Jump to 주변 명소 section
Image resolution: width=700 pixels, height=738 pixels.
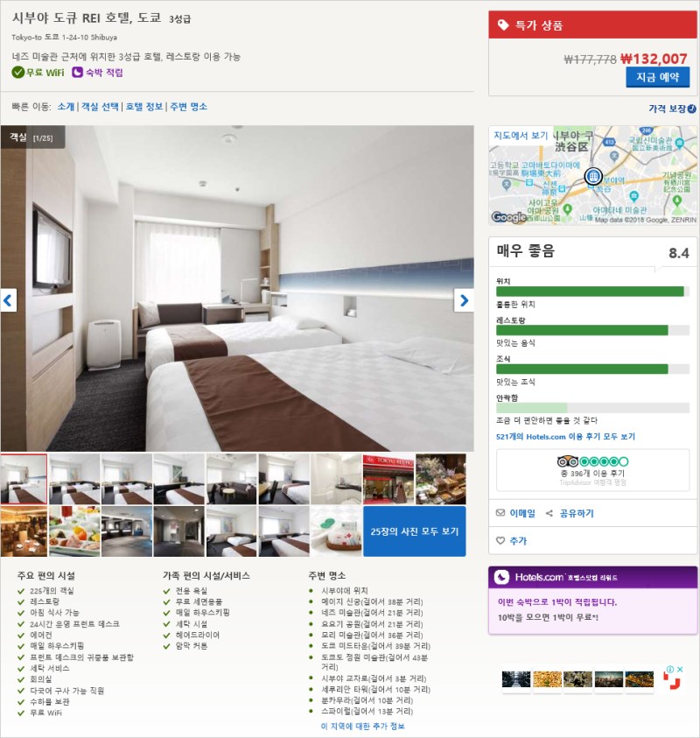[189, 107]
